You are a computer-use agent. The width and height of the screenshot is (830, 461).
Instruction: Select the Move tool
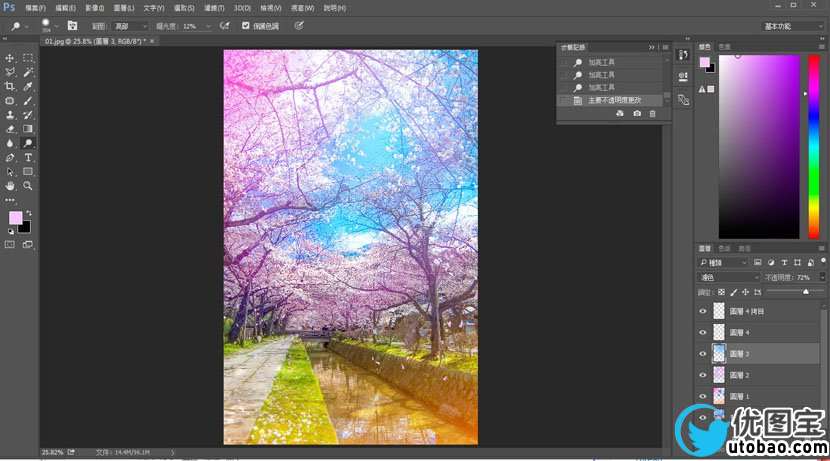pos(10,58)
